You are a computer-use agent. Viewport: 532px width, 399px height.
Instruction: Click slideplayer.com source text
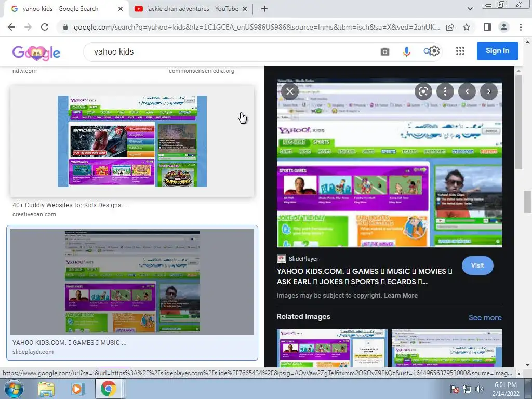(x=33, y=352)
